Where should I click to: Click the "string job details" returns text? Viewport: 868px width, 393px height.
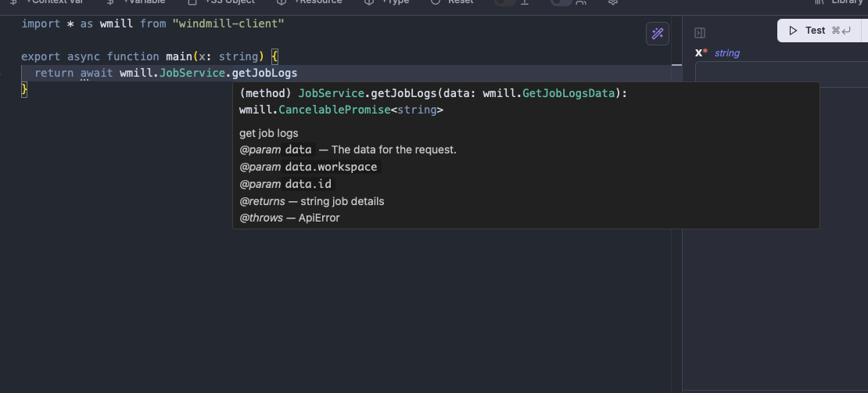coord(342,201)
